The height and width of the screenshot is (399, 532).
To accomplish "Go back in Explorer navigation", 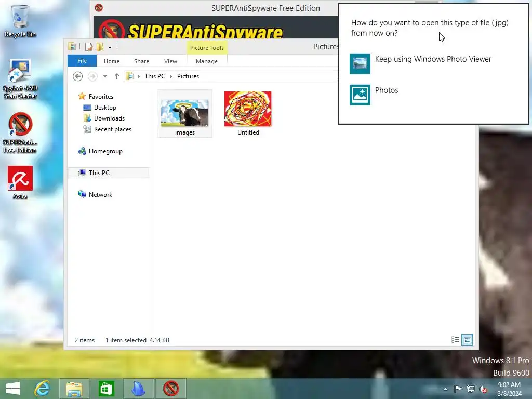I will click(x=78, y=76).
